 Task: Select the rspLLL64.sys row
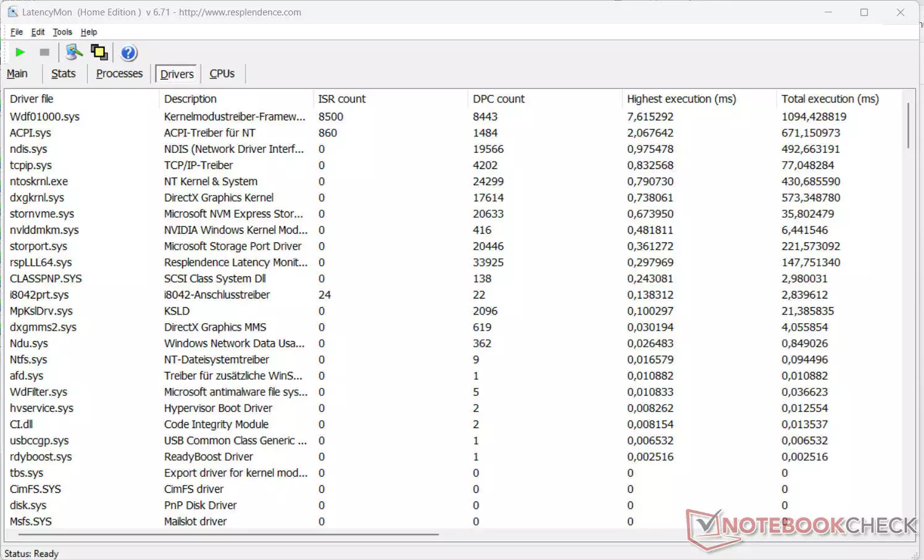coord(454,262)
